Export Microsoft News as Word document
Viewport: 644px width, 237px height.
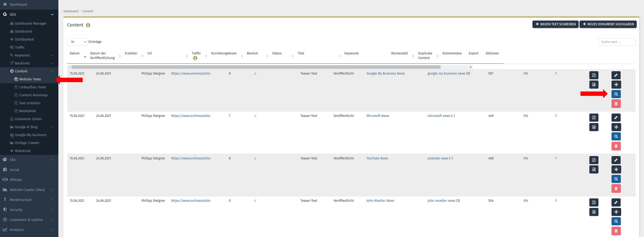tap(594, 127)
